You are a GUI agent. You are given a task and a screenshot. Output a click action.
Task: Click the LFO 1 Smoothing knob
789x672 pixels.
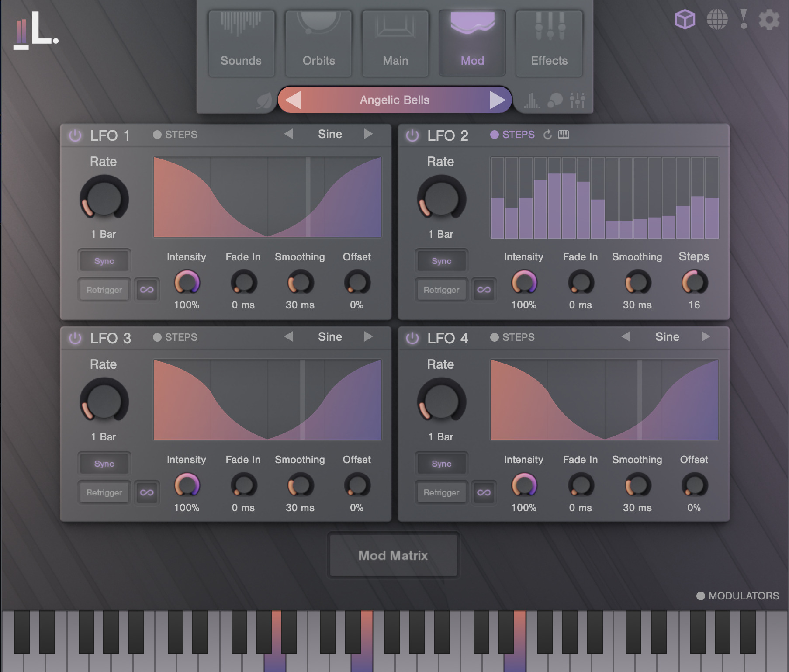(300, 282)
